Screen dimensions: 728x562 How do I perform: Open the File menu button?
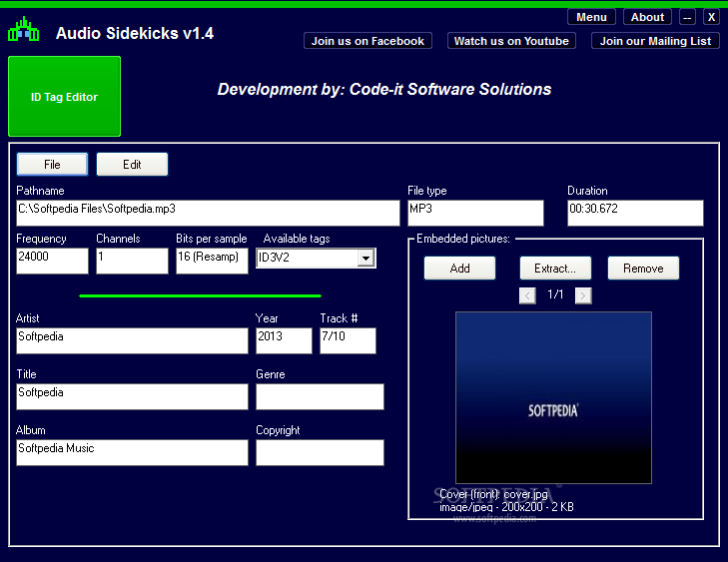click(x=52, y=165)
